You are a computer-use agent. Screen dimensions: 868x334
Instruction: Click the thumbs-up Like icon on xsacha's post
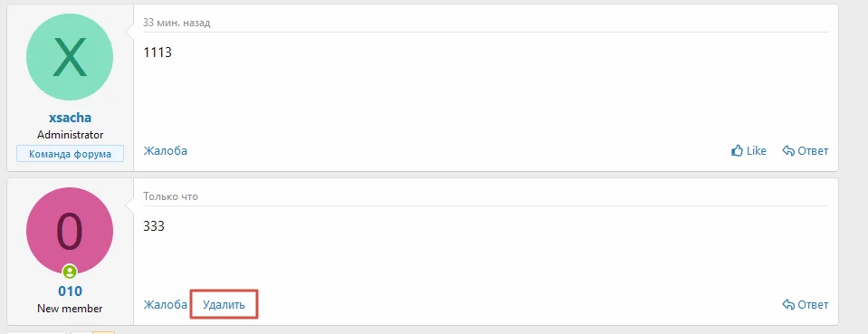click(737, 150)
